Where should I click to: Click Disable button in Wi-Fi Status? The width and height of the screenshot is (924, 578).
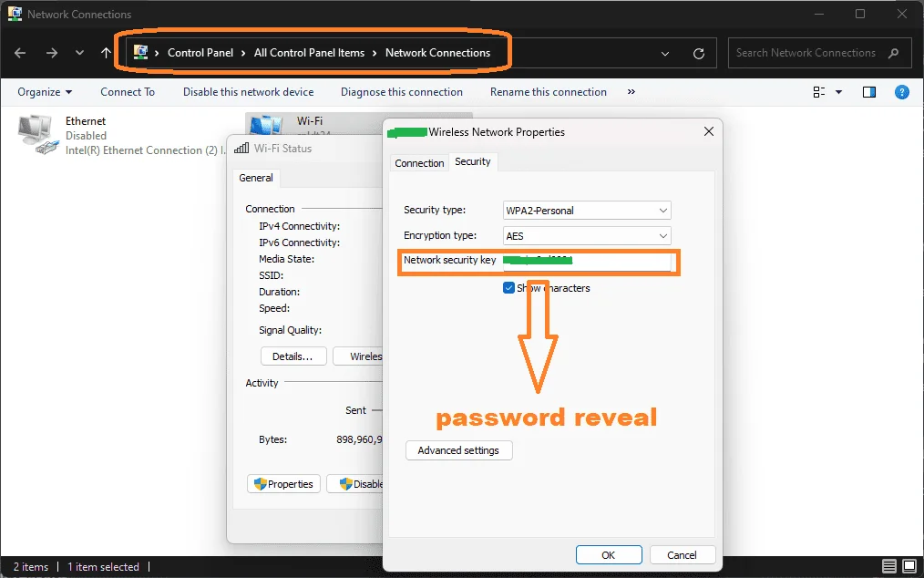click(355, 484)
